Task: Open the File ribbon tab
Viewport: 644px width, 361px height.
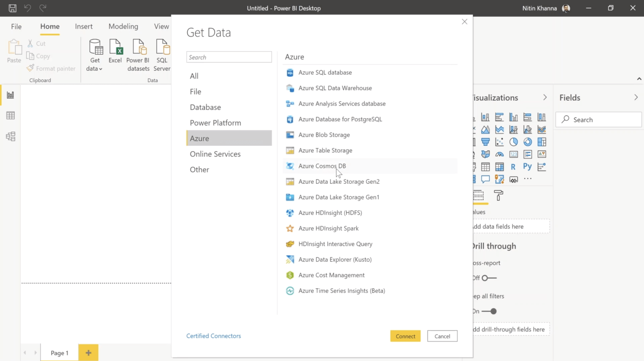Action: click(x=16, y=26)
